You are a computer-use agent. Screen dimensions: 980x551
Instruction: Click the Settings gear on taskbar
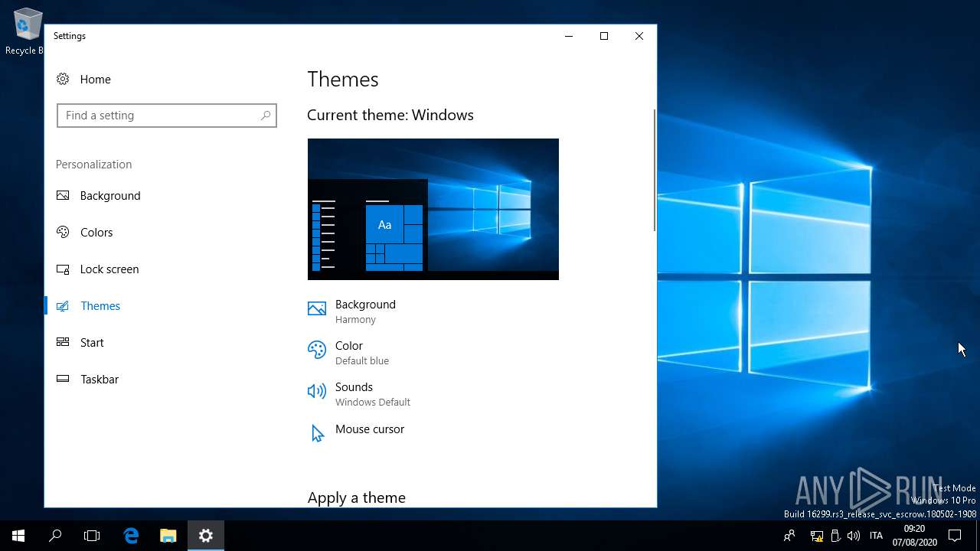coord(205,536)
